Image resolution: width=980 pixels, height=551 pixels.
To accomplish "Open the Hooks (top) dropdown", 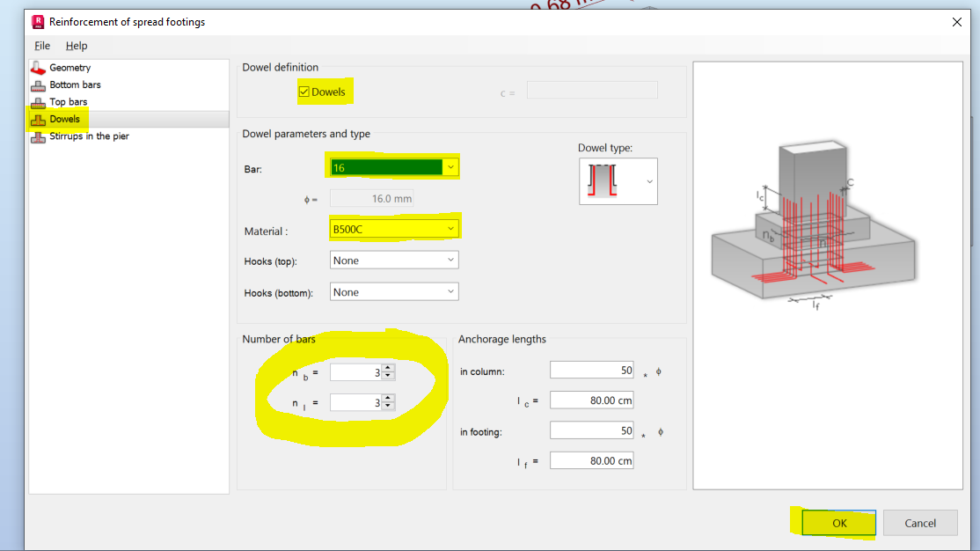I will pos(450,260).
